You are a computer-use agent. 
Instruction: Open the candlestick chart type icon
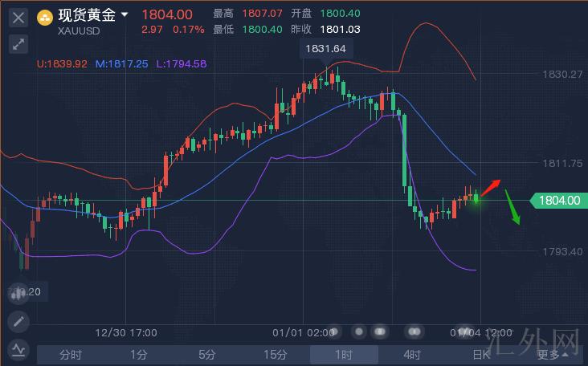click(18, 293)
